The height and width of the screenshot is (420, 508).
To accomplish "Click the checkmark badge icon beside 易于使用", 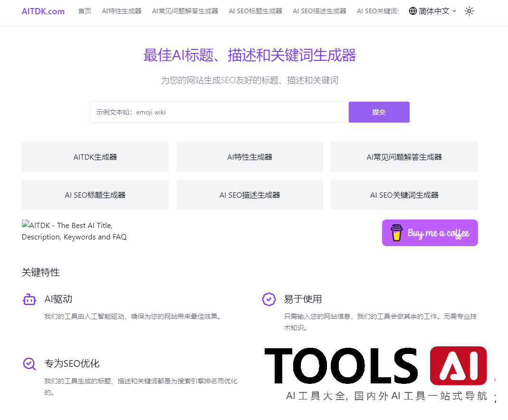I will click(269, 299).
